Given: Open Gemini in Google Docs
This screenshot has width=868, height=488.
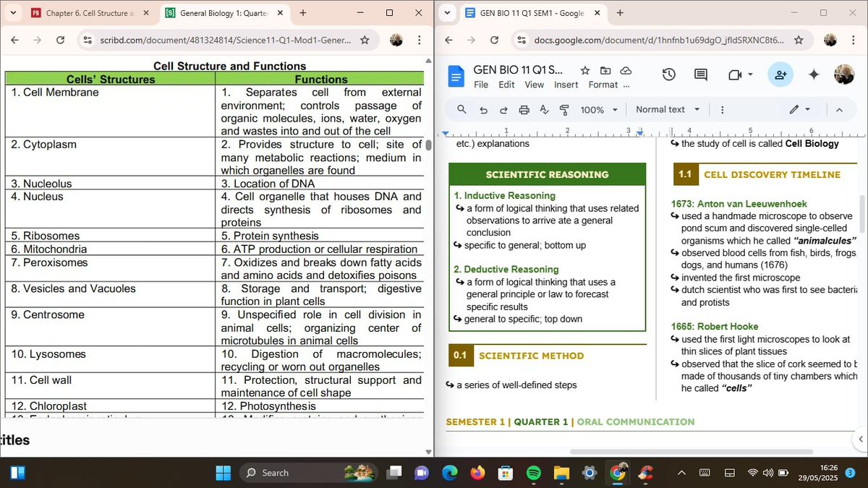Looking at the screenshot, I should [x=814, y=74].
